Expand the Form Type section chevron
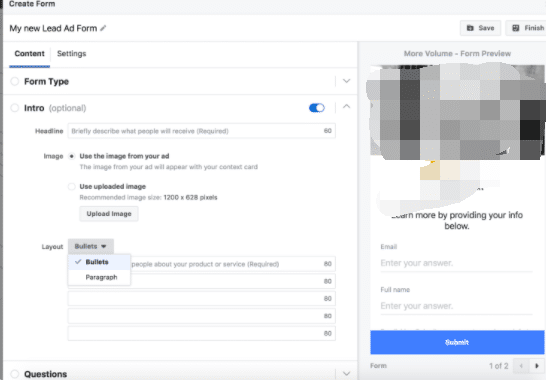546x380 pixels. 346,81
